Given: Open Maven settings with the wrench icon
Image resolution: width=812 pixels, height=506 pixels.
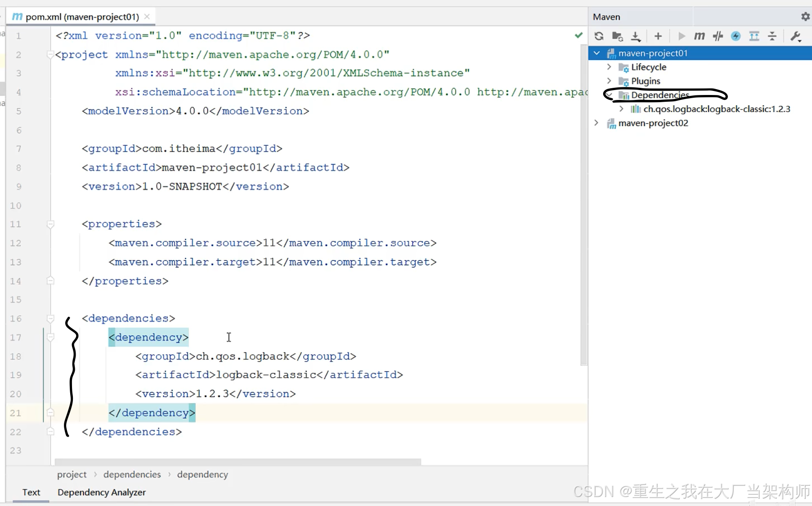Looking at the screenshot, I should point(795,36).
